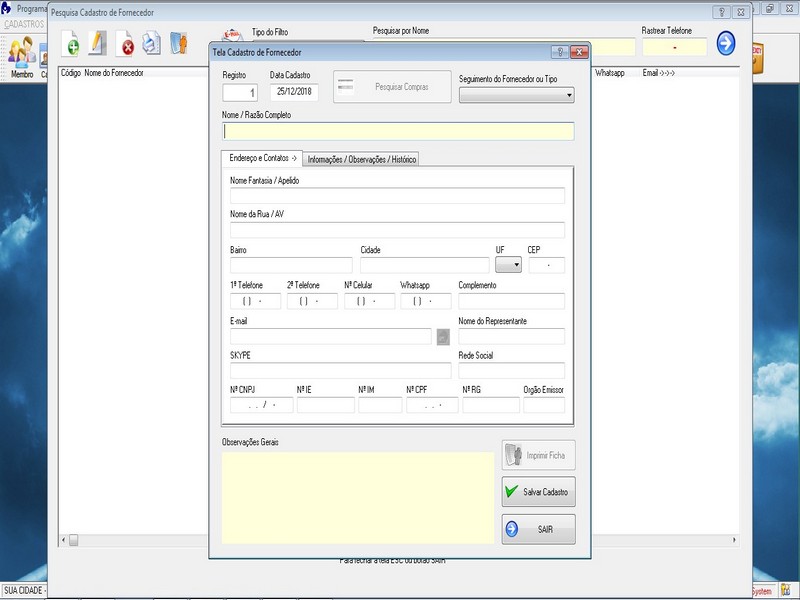Click the exit door toolbar icon

tap(179, 44)
